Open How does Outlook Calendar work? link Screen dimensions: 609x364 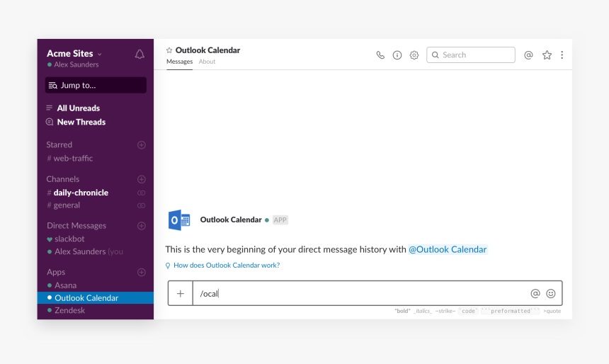[227, 266]
